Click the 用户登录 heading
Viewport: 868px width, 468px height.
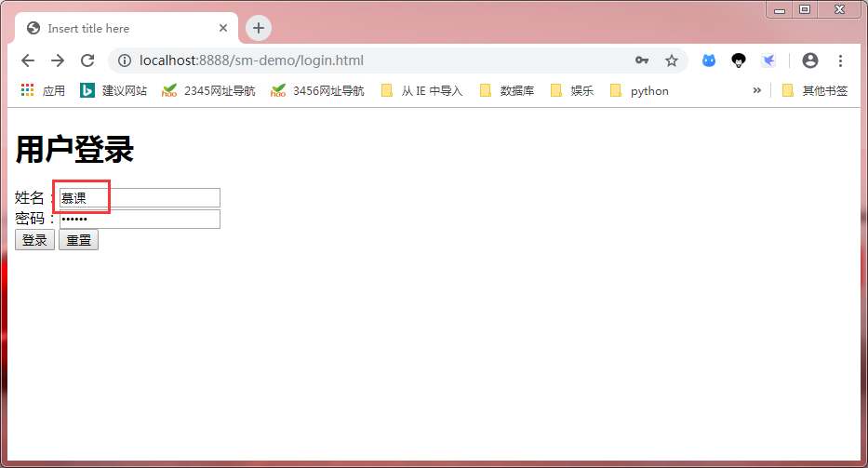click(x=74, y=150)
